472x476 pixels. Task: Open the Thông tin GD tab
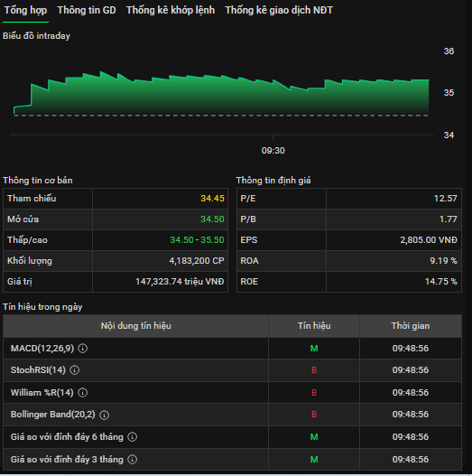click(x=87, y=10)
